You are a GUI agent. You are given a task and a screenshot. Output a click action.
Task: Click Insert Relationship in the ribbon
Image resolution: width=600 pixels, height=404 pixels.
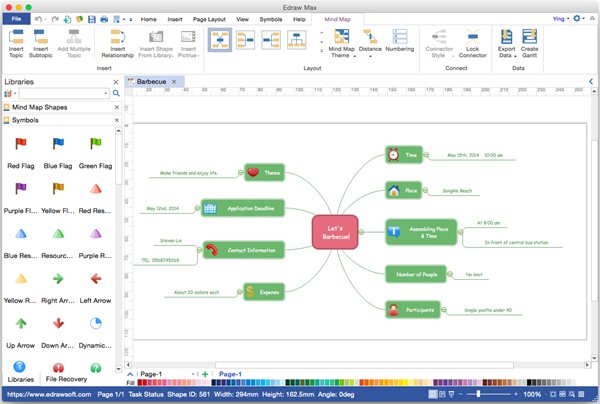pos(117,41)
